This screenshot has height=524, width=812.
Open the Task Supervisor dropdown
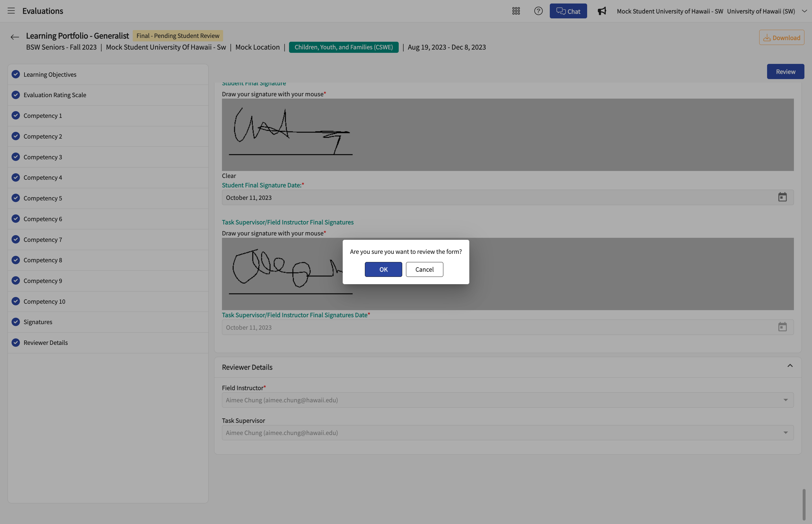coord(508,433)
